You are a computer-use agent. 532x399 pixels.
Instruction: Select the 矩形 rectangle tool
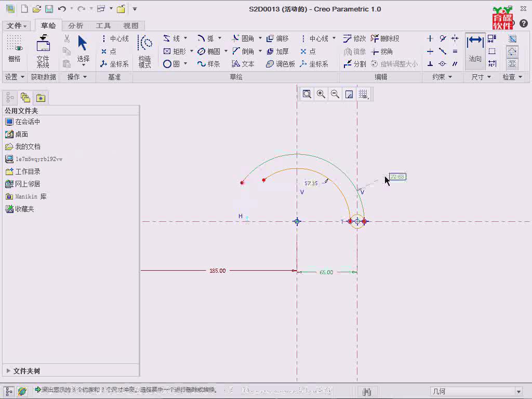point(175,51)
